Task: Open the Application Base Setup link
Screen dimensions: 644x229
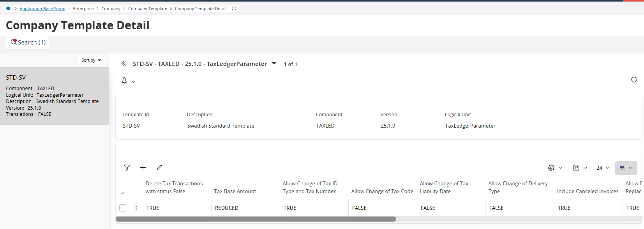Action: coord(42,9)
